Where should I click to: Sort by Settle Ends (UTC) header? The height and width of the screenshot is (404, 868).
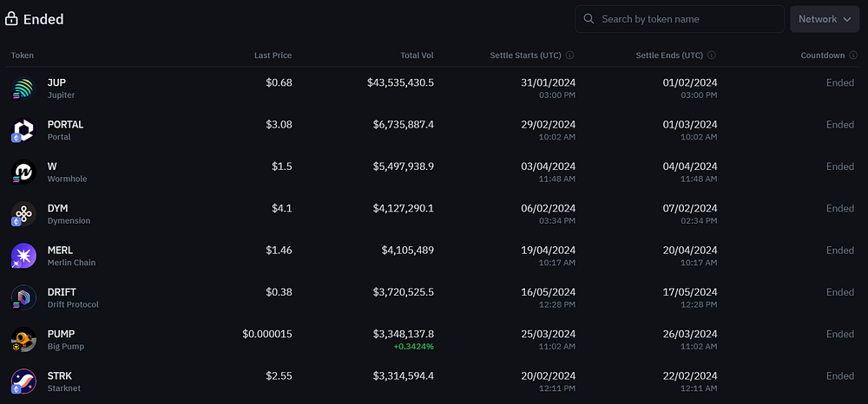pos(669,55)
